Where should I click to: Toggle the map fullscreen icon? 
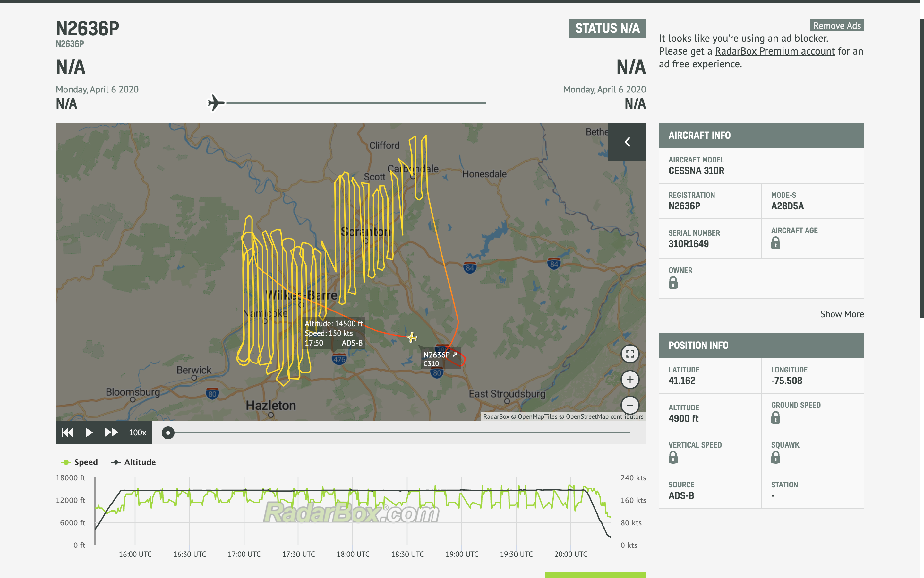pos(630,354)
